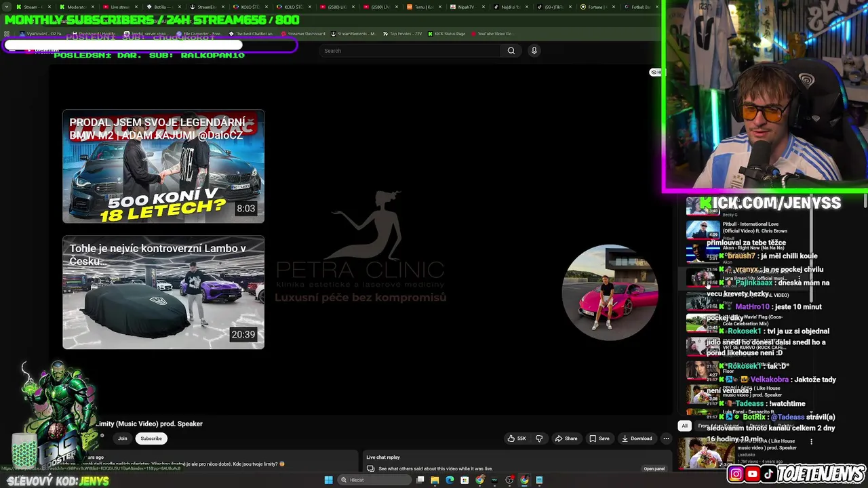
Task: Open end-screen video about BMW M2 sale
Action: tap(163, 167)
